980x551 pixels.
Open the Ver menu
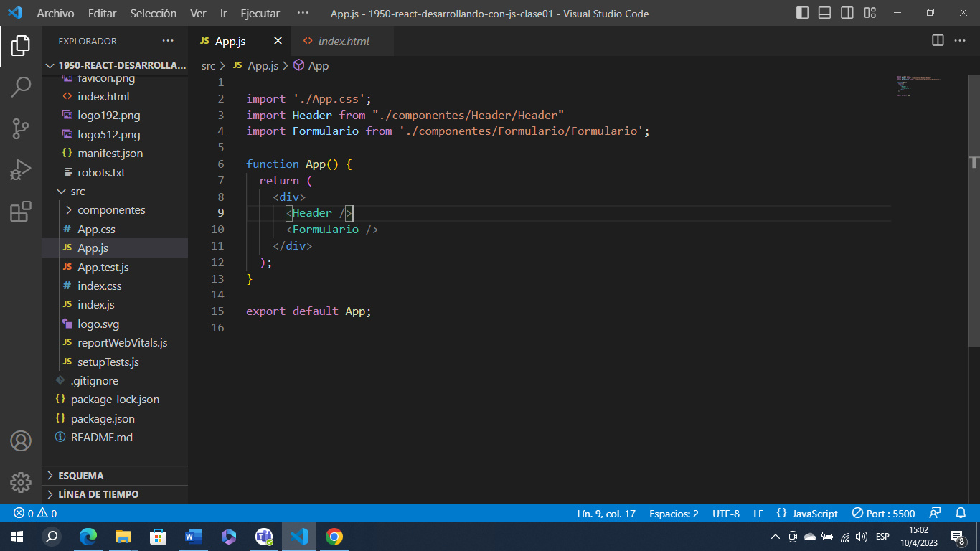pos(199,13)
